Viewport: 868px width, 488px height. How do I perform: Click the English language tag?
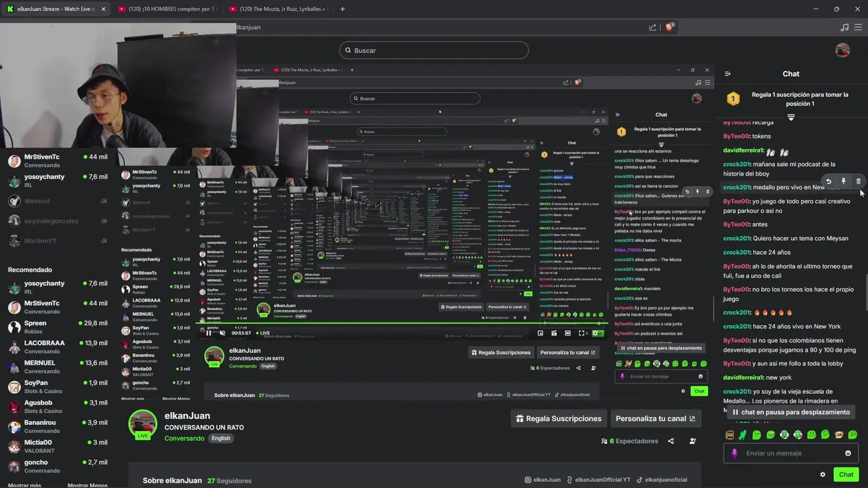coord(221,439)
